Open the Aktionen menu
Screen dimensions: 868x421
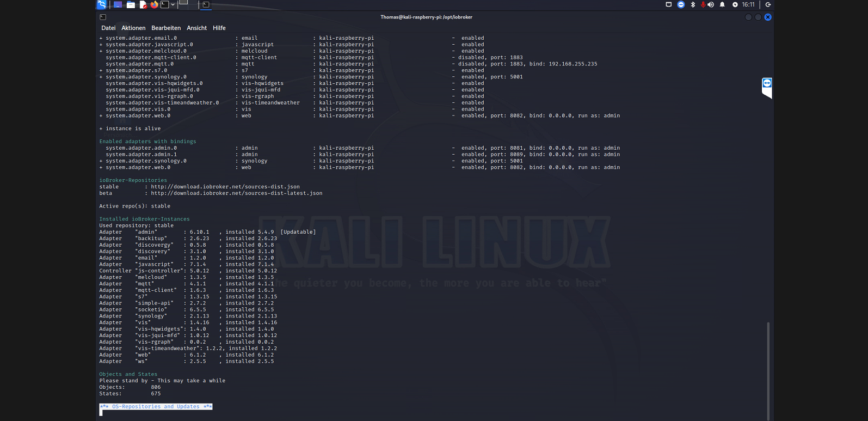click(133, 28)
